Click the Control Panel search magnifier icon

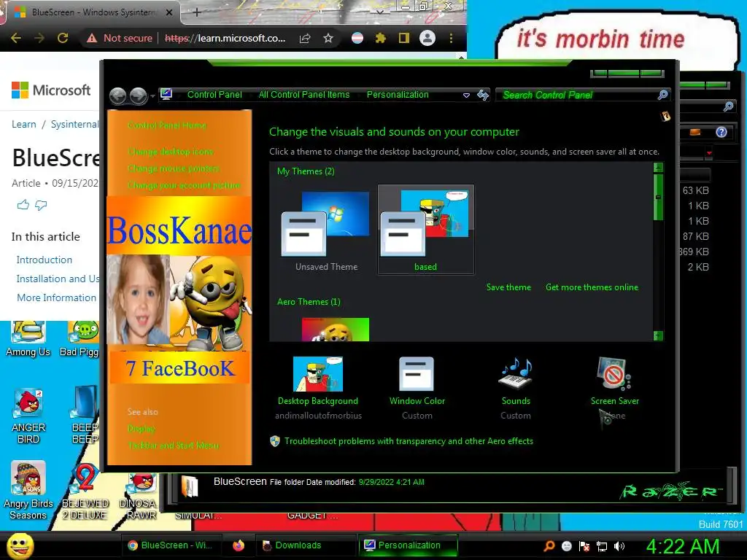(x=662, y=95)
